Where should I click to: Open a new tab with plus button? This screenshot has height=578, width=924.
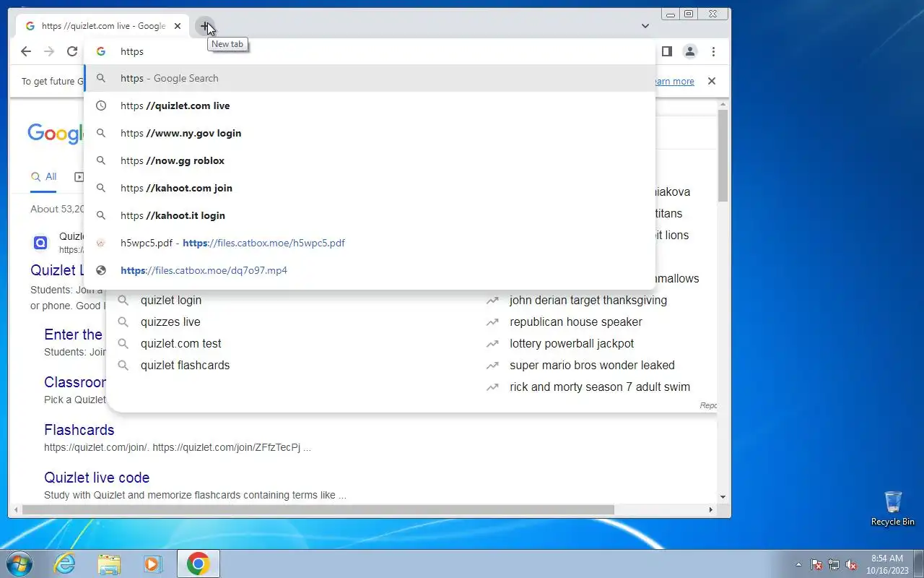point(205,27)
